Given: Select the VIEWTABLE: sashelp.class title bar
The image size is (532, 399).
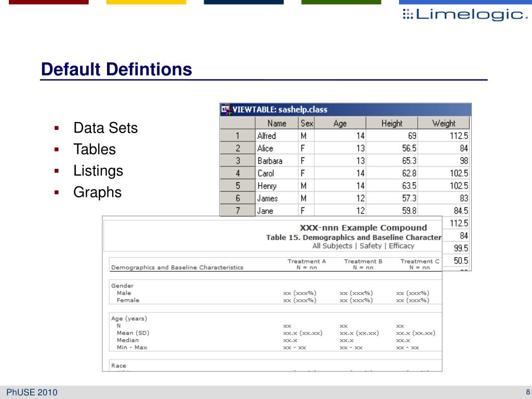Looking at the screenshot, I should pos(345,110).
